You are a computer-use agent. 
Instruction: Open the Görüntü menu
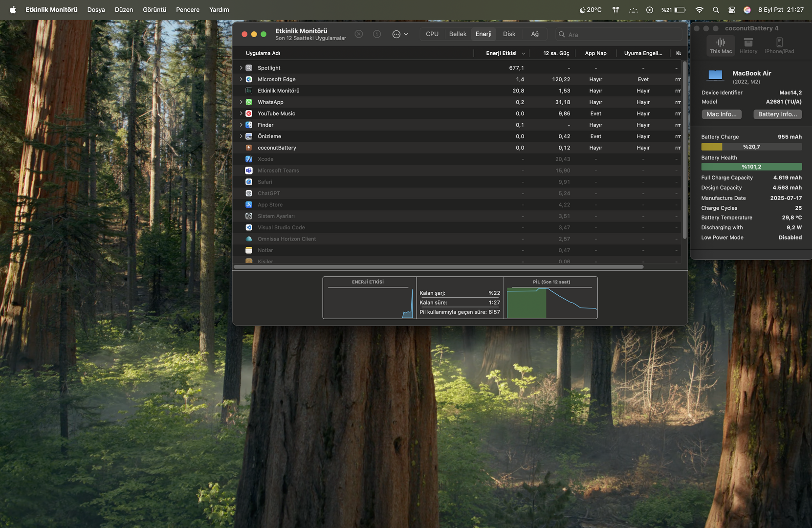pyautogui.click(x=154, y=10)
